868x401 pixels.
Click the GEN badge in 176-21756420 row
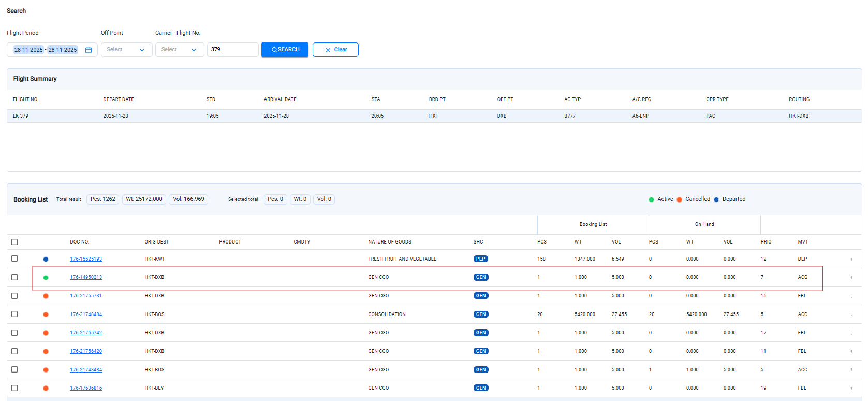[480, 351]
